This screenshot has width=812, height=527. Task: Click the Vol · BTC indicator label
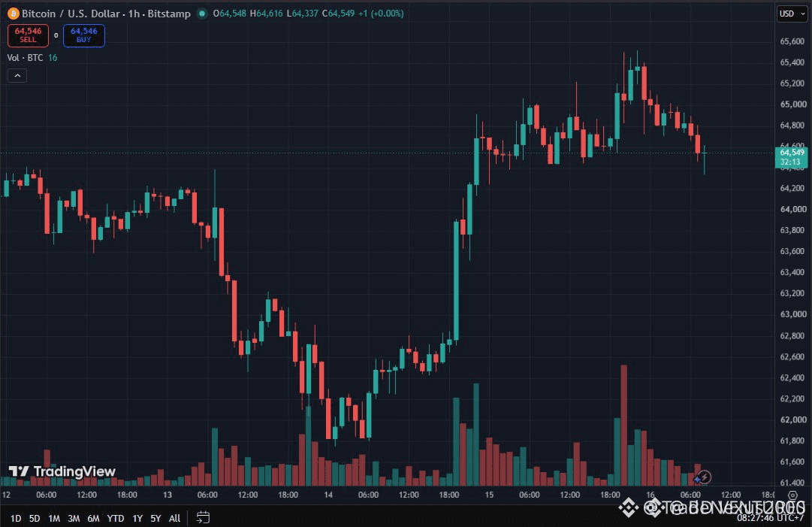click(x=25, y=58)
